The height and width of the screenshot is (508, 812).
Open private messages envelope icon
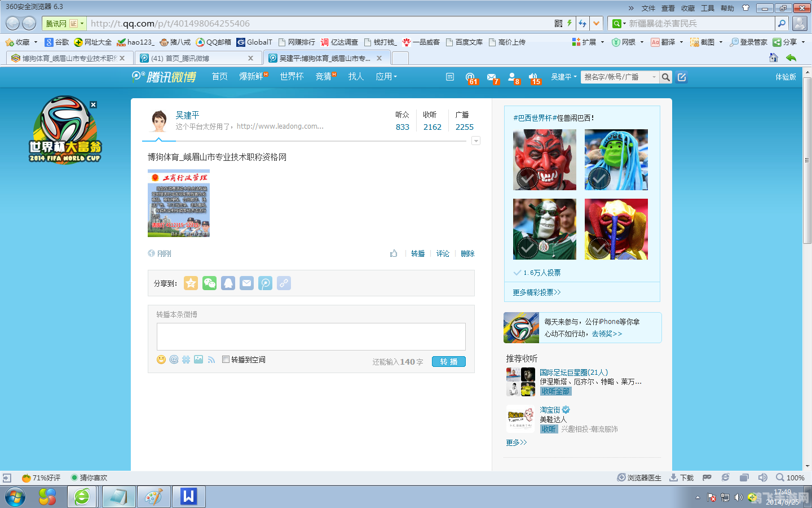coord(492,77)
